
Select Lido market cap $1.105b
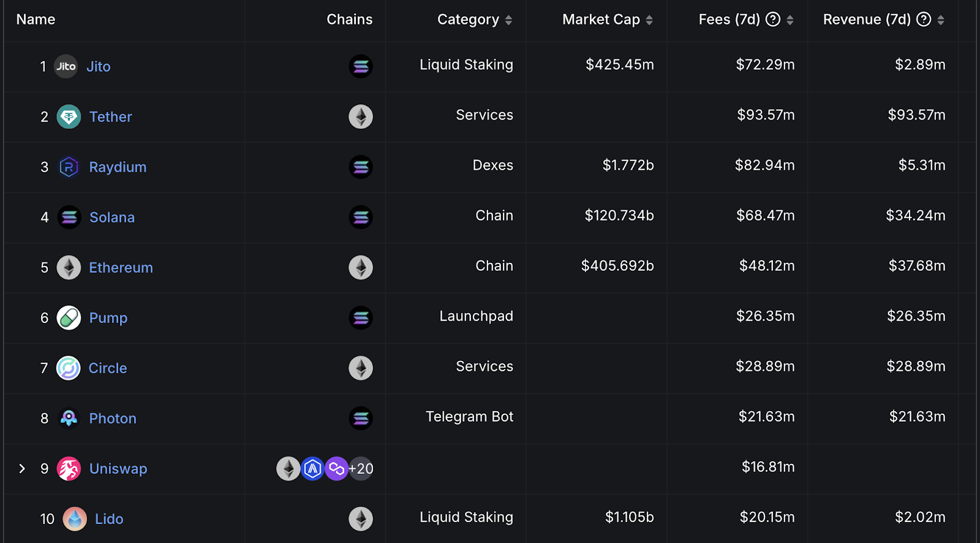tap(630, 517)
